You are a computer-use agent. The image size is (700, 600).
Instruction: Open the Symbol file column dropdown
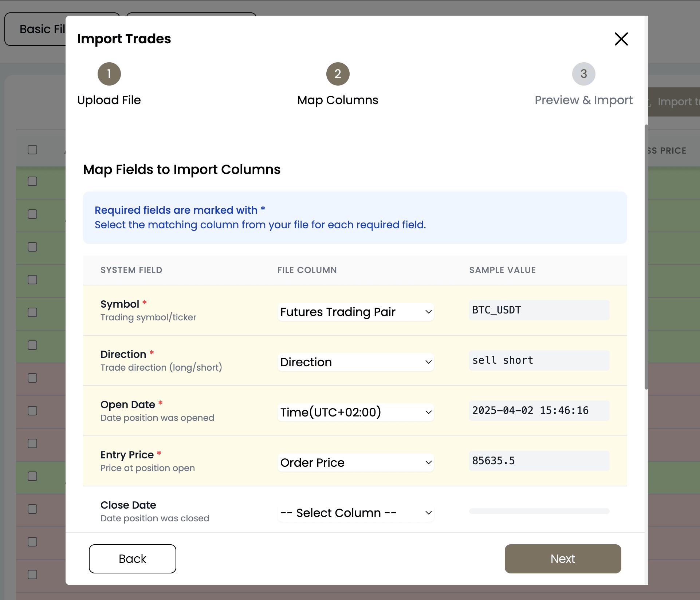(x=355, y=312)
